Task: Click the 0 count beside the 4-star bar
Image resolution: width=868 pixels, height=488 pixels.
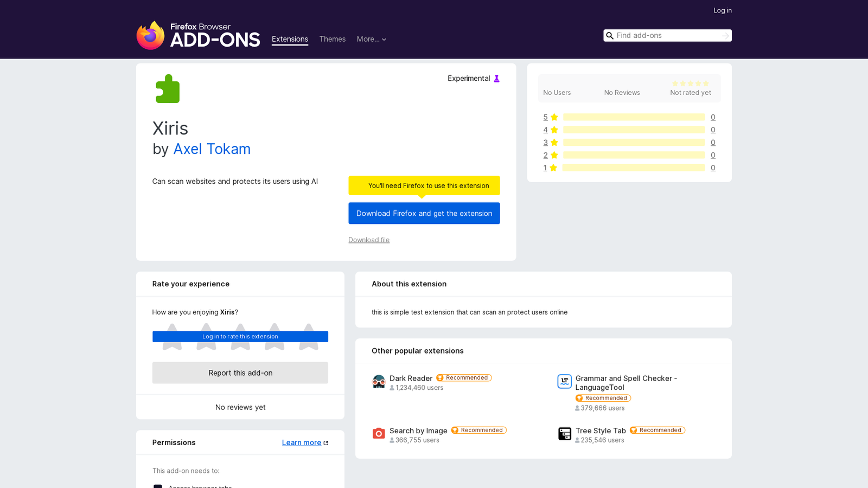Action: [713, 130]
